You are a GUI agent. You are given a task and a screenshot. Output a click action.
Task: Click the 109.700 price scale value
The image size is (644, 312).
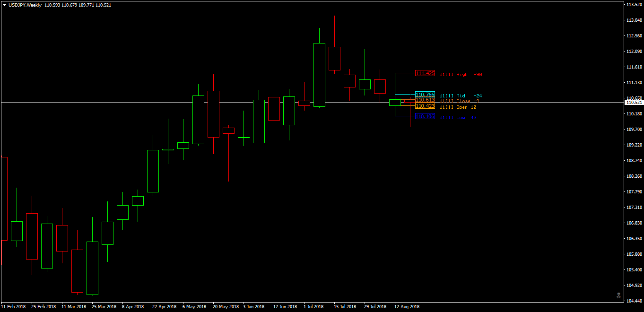point(634,130)
